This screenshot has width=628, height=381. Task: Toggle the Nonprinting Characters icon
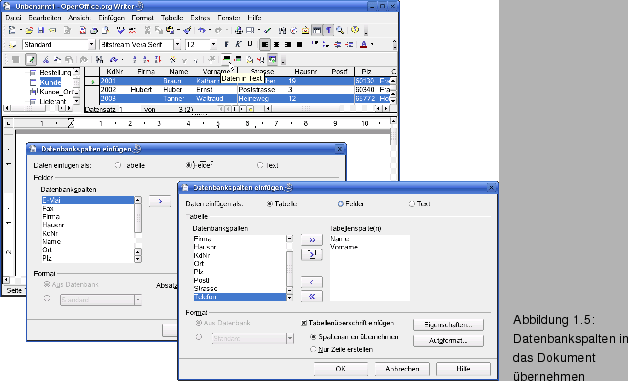(328, 30)
